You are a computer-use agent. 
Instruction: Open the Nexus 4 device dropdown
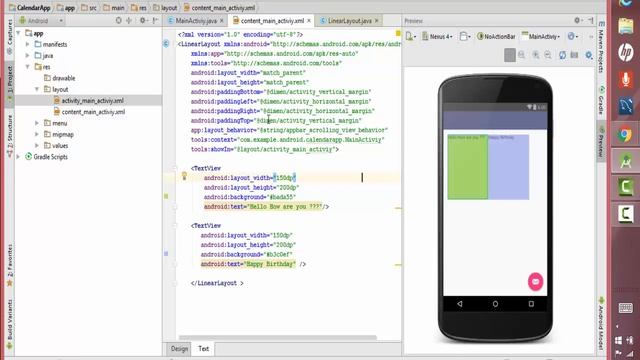[x=438, y=36]
